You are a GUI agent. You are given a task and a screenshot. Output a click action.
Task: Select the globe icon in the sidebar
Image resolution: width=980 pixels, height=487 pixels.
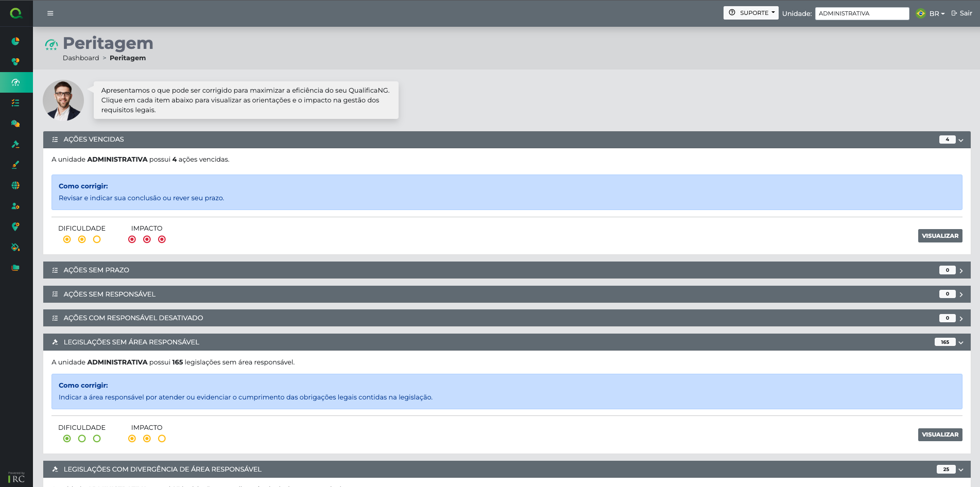point(15,185)
